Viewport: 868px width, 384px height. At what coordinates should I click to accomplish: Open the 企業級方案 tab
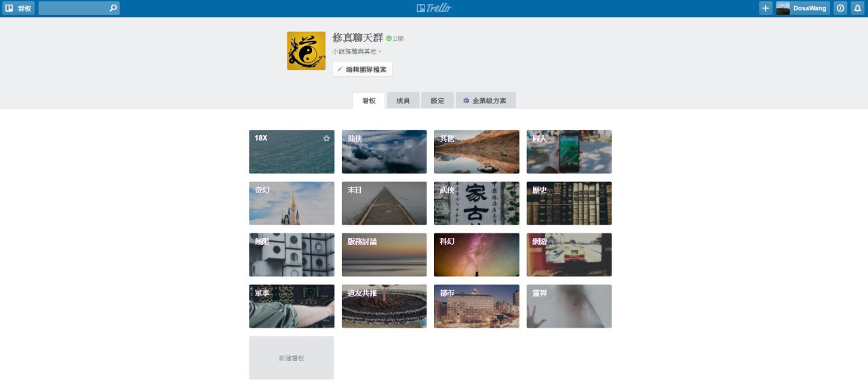click(486, 100)
